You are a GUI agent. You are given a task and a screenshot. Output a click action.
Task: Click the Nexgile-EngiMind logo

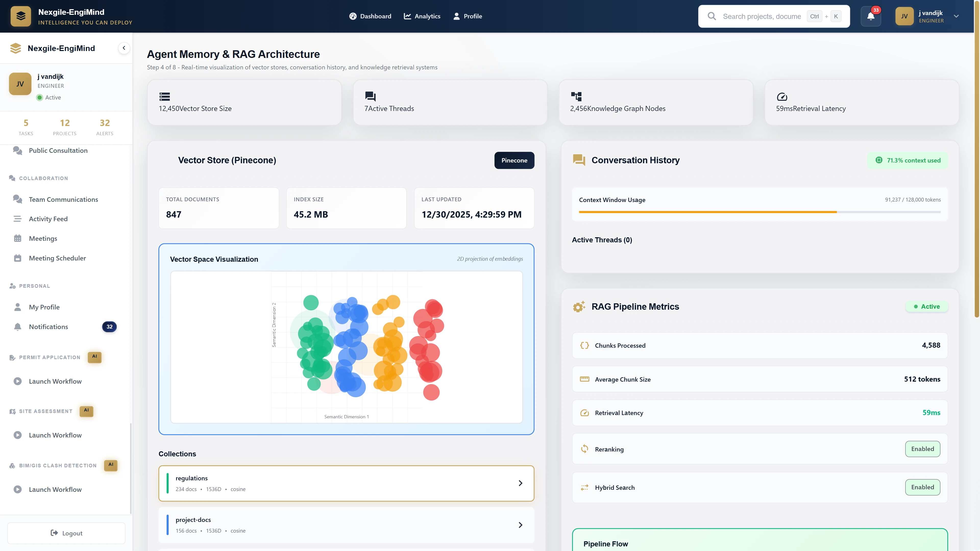(x=21, y=16)
